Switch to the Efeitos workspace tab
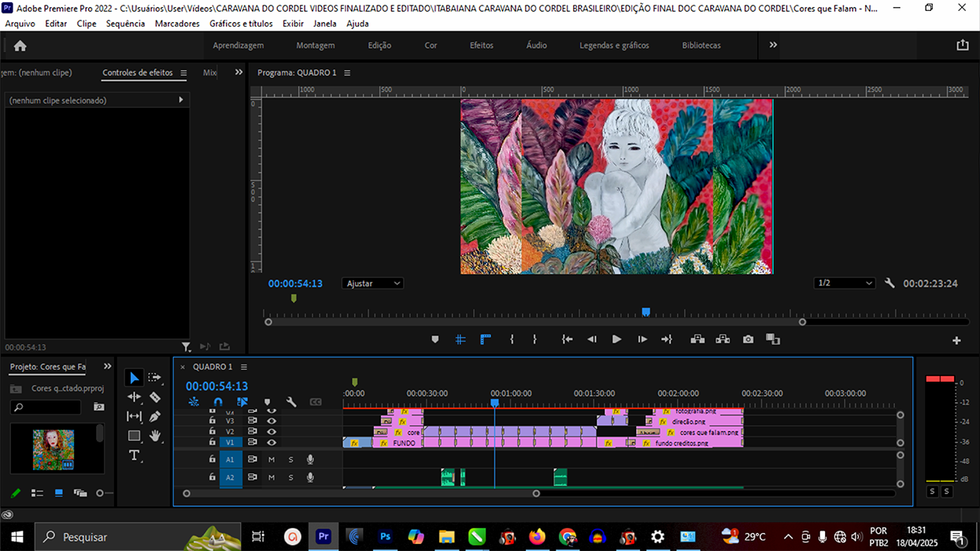 [x=482, y=46]
